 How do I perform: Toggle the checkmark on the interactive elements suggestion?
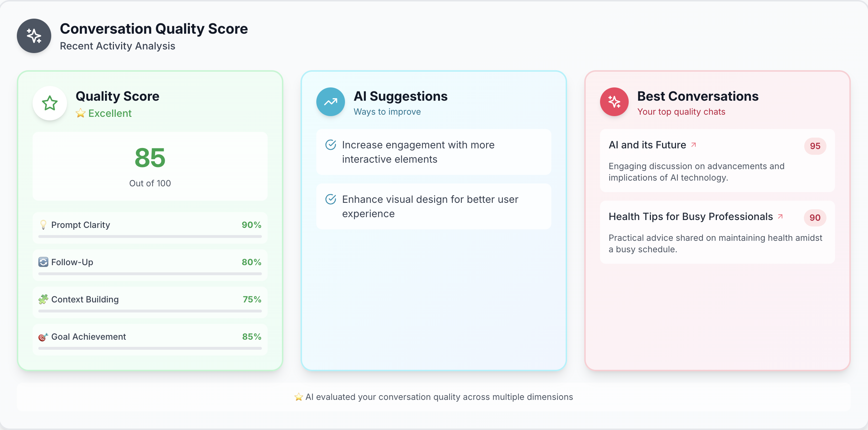point(331,145)
